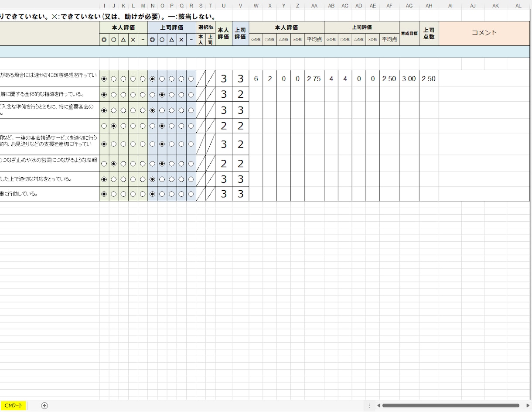Click the three-dot sheet tab splitter handle
This screenshot has width=532, height=412.
pyautogui.click(x=369, y=405)
